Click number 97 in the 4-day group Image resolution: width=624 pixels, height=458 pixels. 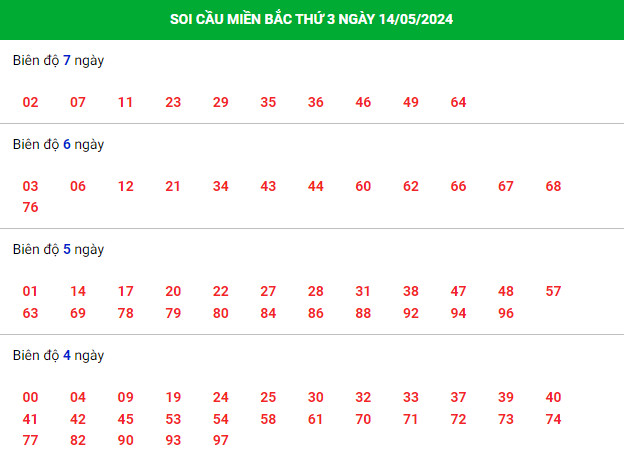pos(220,440)
